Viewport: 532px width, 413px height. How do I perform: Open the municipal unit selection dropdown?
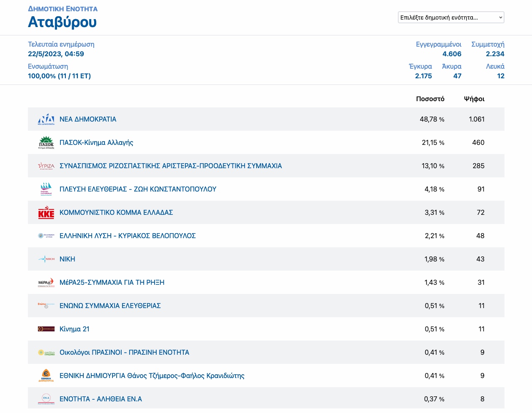coord(451,17)
